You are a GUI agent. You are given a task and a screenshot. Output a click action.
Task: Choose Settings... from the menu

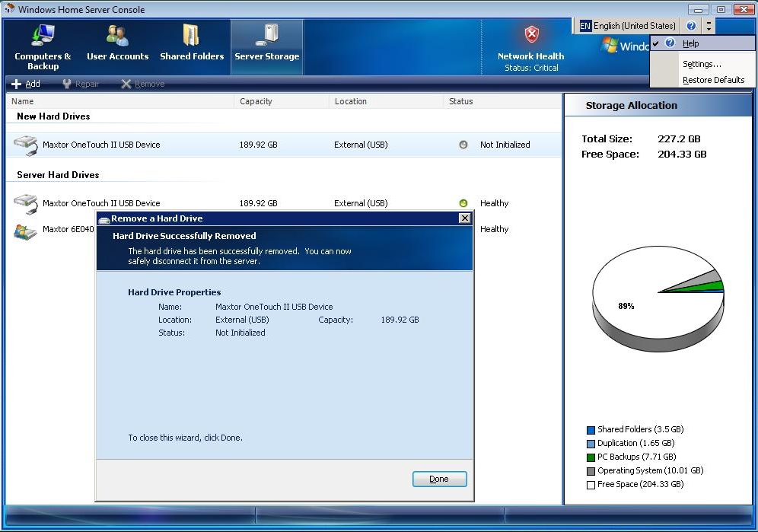pyautogui.click(x=702, y=64)
